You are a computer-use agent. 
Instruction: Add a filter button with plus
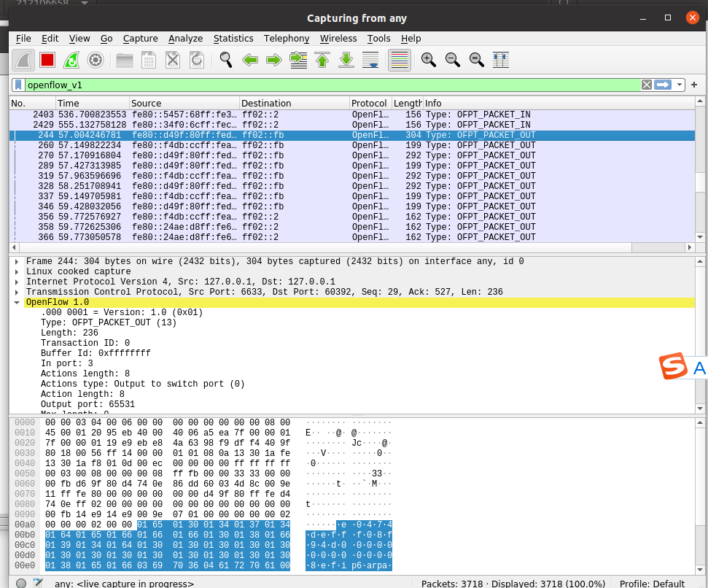pyautogui.click(x=694, y=85)
